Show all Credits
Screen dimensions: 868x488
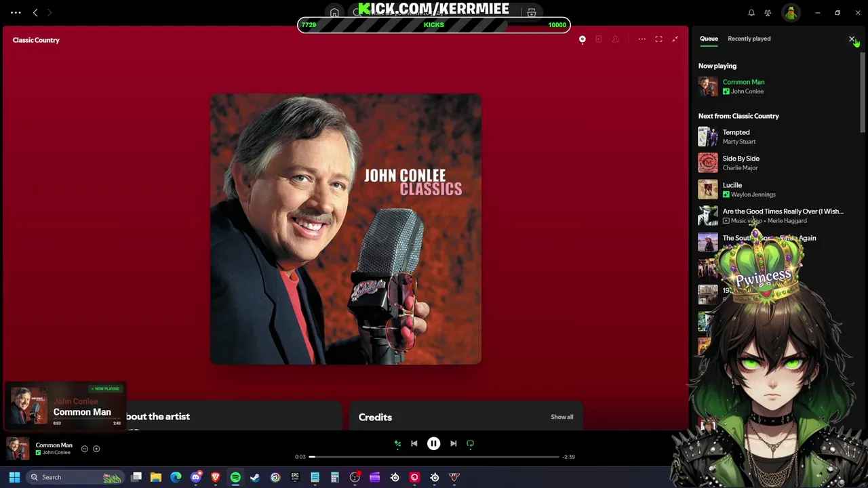click(561, 417)
